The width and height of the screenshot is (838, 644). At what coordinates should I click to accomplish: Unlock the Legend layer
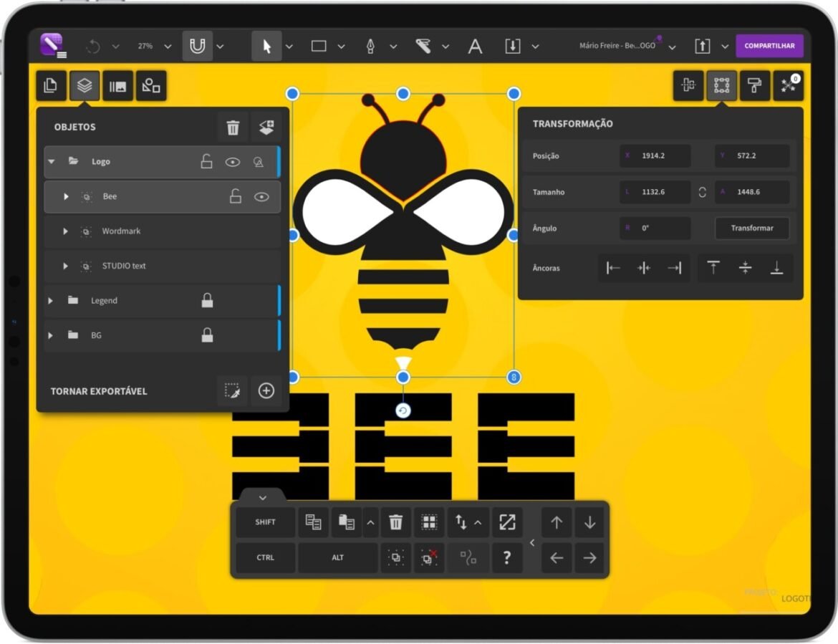(x=208, y=300)
